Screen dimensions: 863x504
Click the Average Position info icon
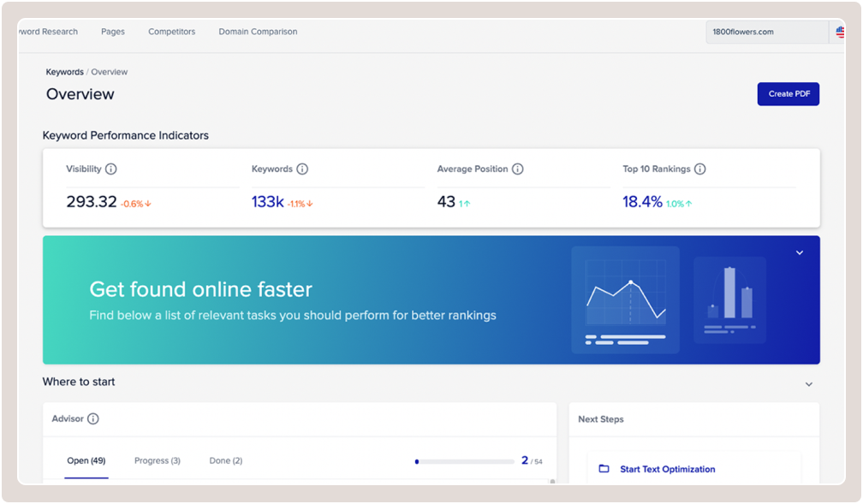(517, 169)
